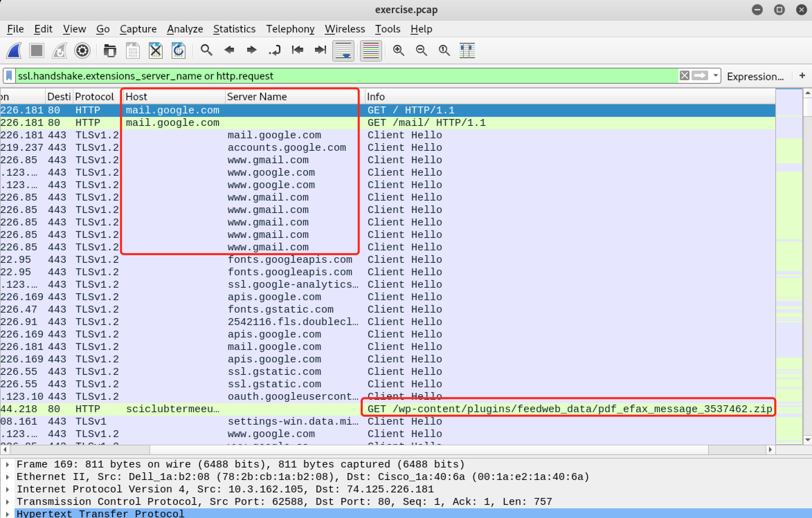Open the Help menu

[421, 29]
